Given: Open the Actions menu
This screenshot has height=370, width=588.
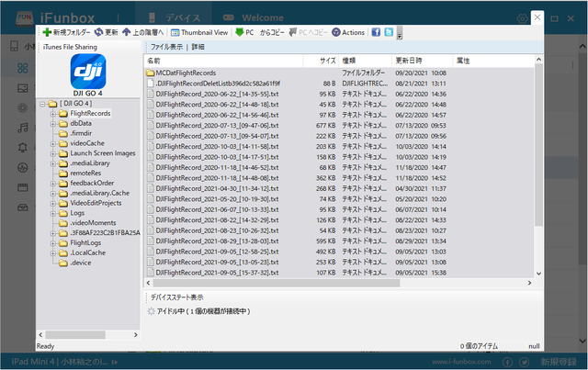Looking at the screenshot, I should click(x=348, y=33).
